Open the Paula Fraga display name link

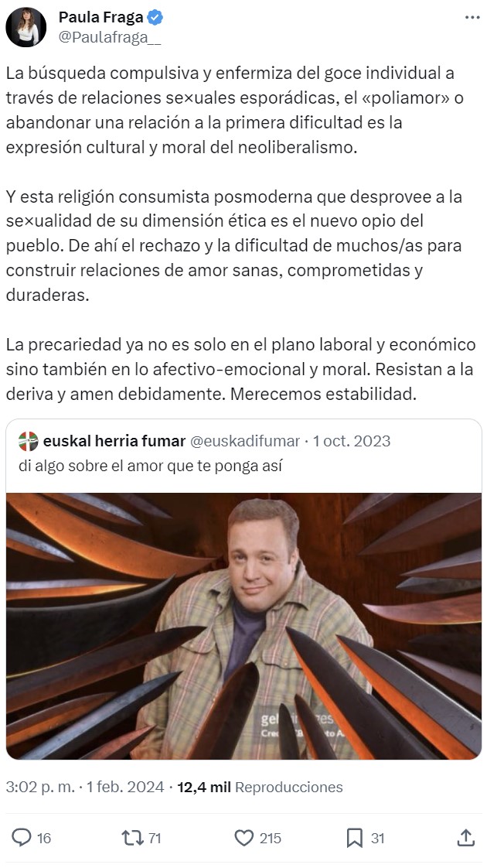(x=101, y=17)
